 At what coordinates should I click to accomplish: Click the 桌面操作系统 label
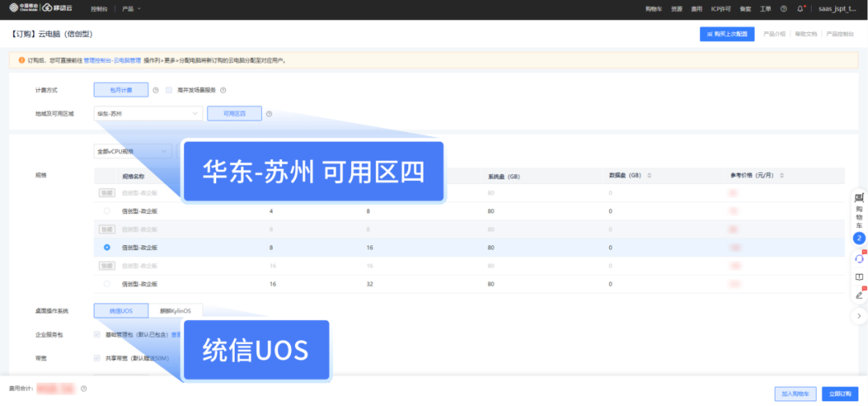51,311
